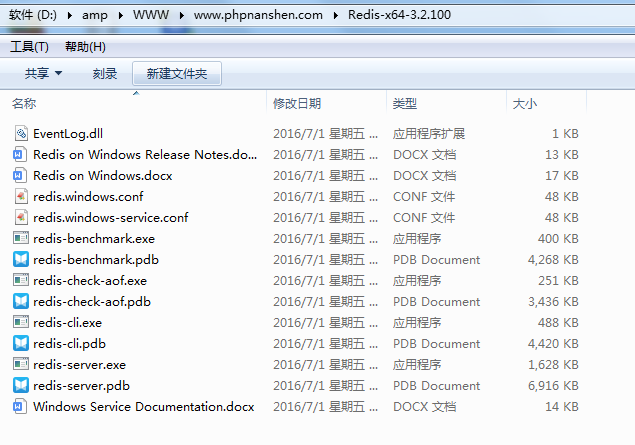635x445 pixels.
Task: Select file name redis-benchmark.exe
Action: click(x=94, y=238)
